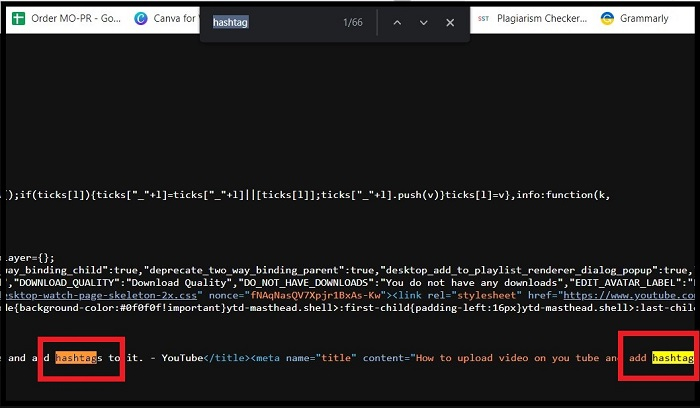Click the nonce value 'fNAqNasQV7Xpjr1BxAs-Kw'
Viewport: 700px width, 408px height.
pyautogui.click(x=315, y=296)
